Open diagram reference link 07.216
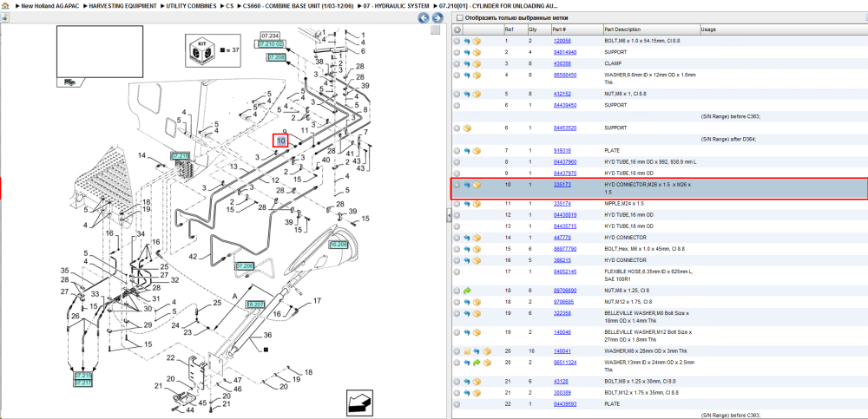 pyautogui.click(x=180, y=156)
